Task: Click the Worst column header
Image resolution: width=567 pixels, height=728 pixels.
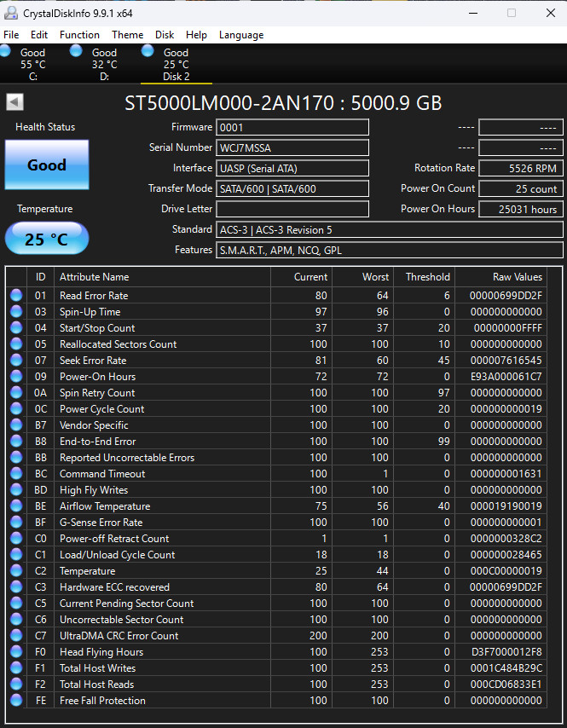Action: coord(362,277)
